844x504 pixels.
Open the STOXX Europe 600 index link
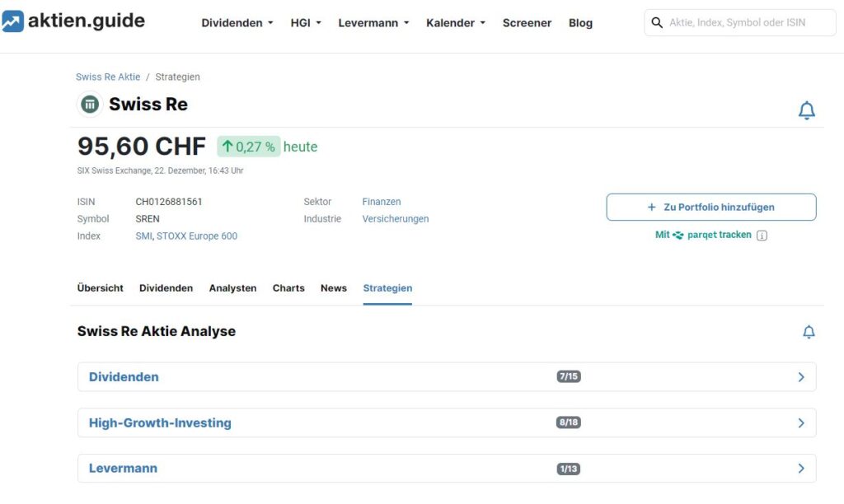click(197, 236)
